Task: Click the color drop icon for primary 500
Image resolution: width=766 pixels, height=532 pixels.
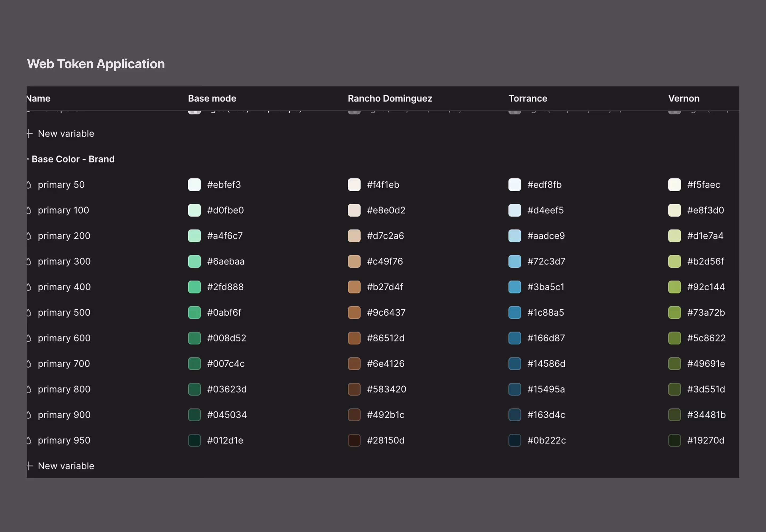Action: pyautogui.click(x=29, y=313)
